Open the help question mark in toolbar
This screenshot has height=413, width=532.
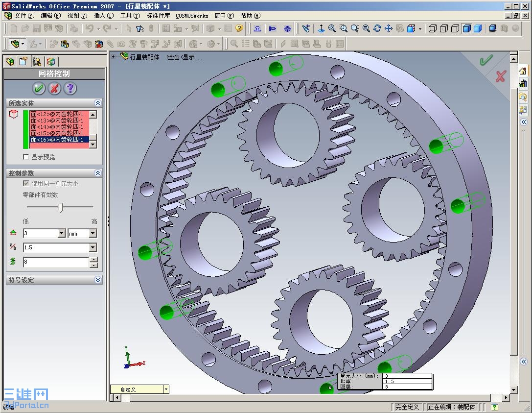click(239, 28)
